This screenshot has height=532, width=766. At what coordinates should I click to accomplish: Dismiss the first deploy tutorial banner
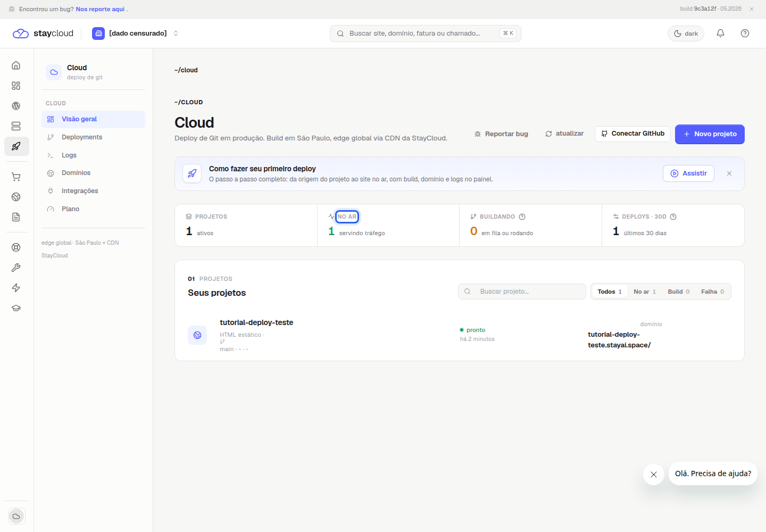coord(729,173)
